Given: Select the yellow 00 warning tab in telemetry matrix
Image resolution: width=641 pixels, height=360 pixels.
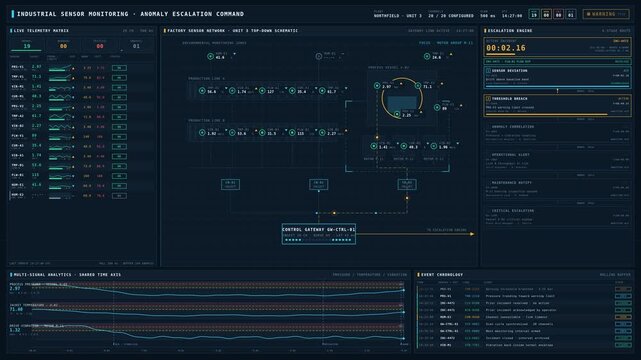Looking at the screenshot, I should pyautogui.click(x=63, y=45).
